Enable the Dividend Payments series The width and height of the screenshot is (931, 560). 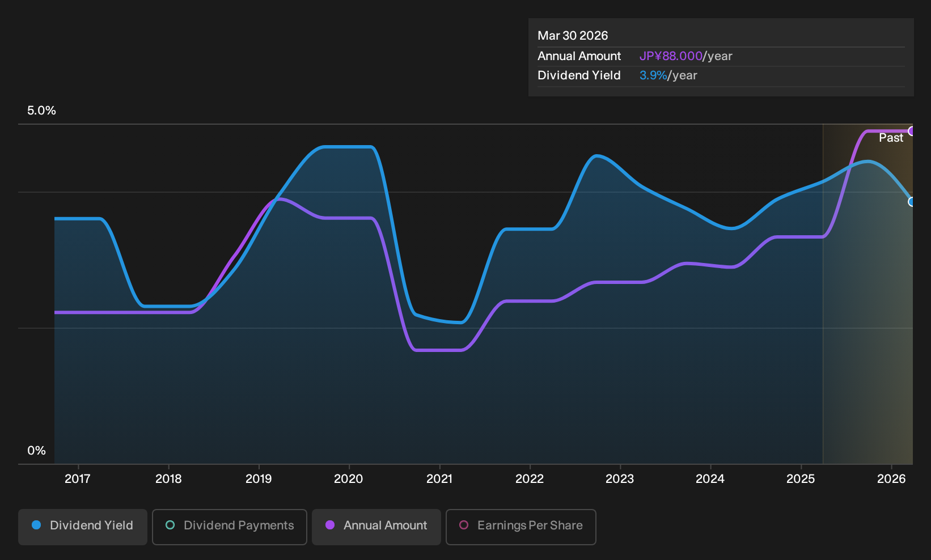pos(230,527)
